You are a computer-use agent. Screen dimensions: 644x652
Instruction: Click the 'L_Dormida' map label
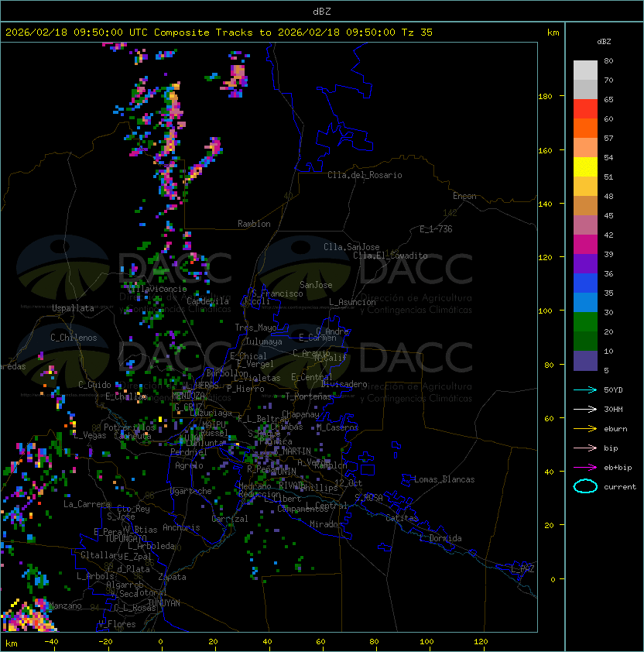click(440, 538)
